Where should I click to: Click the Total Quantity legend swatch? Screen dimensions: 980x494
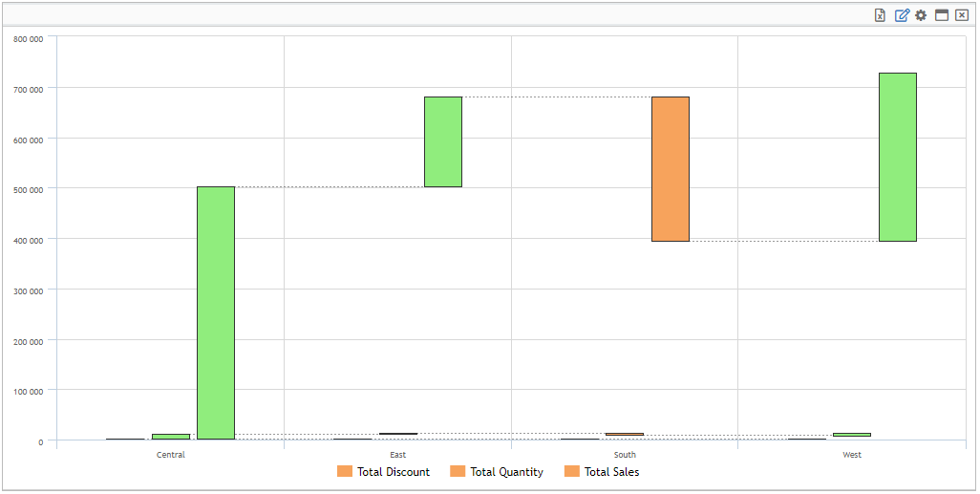[x=458, y=472]
